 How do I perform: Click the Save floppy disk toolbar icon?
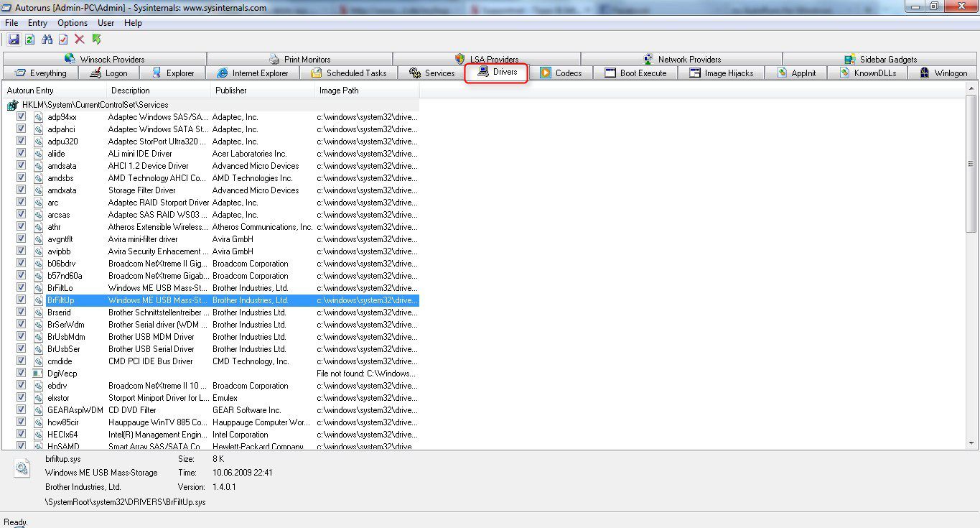click(x=14, y=40)
